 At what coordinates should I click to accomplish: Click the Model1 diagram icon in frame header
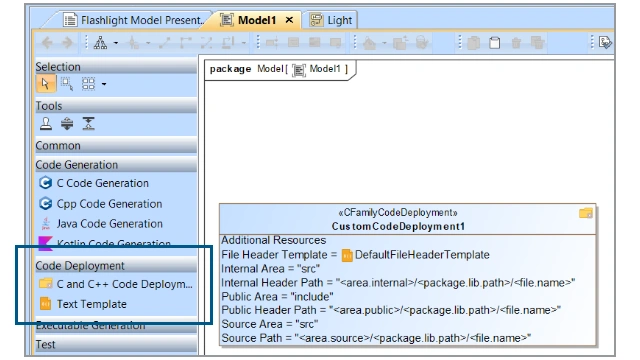click(299, 70)
